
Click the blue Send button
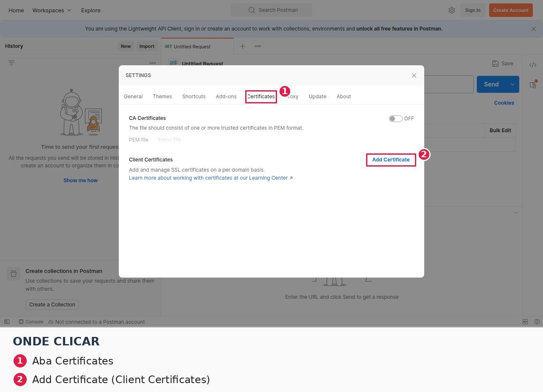[x=491, y=84]
